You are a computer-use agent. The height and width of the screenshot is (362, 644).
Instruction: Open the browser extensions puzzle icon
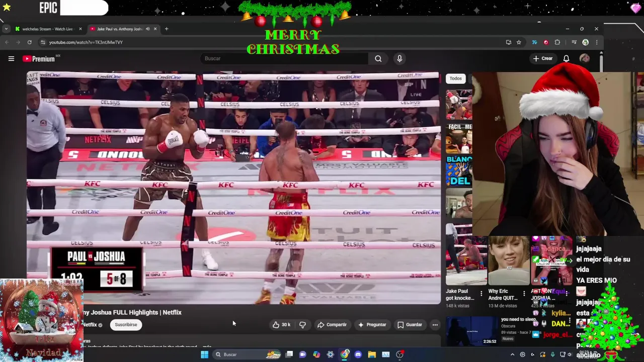coord(557,42)
